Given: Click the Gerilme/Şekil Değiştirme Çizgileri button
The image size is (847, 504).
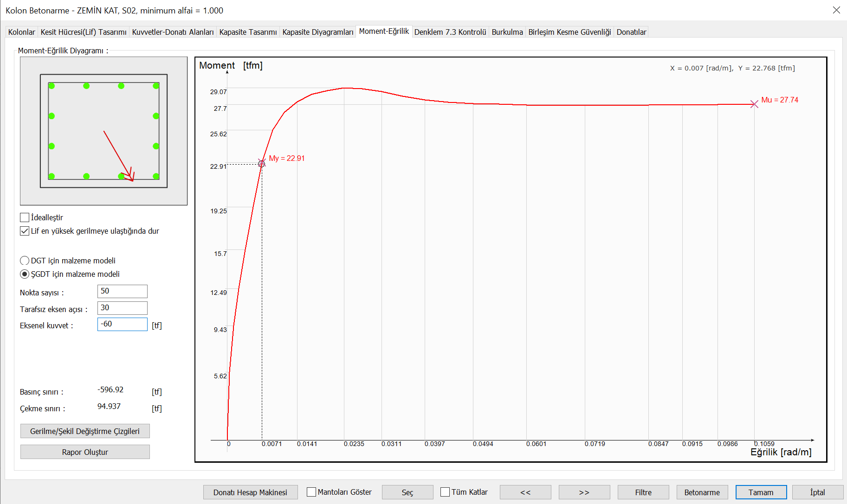Looking at the screenshot, I should [x=85, y=431].
